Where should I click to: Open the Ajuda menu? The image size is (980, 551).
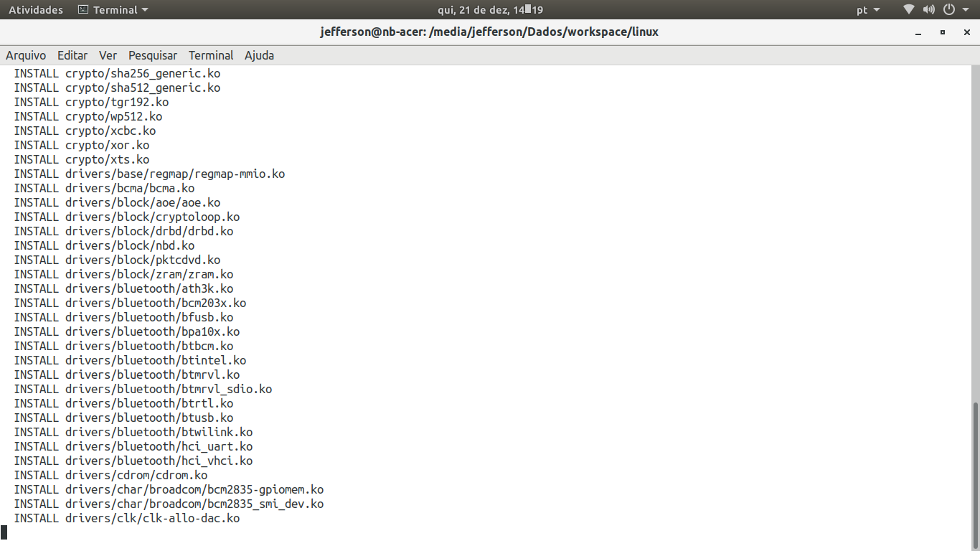point(259,55)
